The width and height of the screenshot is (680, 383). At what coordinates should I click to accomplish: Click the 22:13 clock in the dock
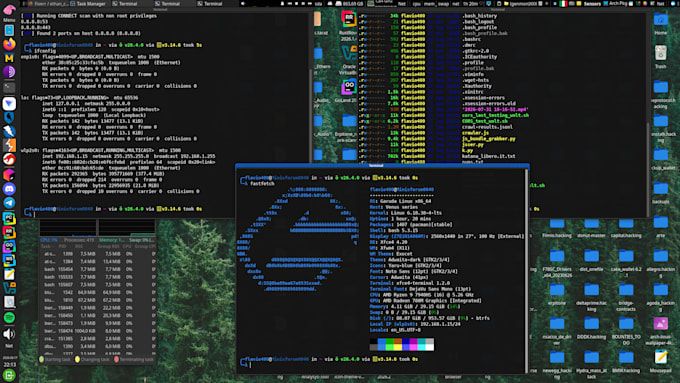click(10, 365)
